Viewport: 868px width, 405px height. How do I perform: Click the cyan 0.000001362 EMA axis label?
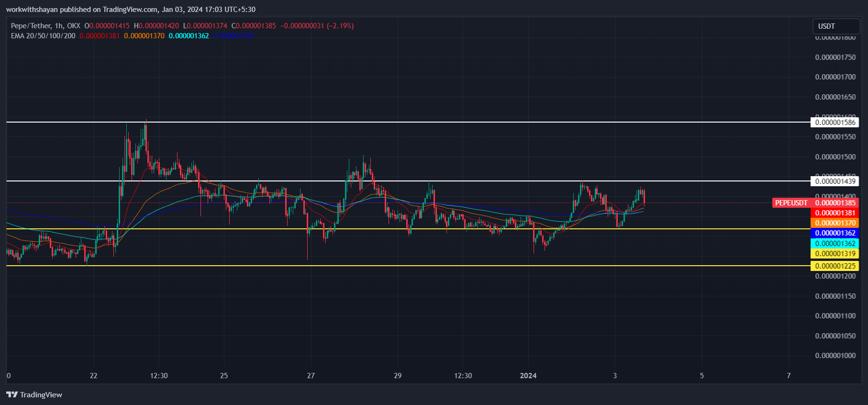(x=835, y=244)
